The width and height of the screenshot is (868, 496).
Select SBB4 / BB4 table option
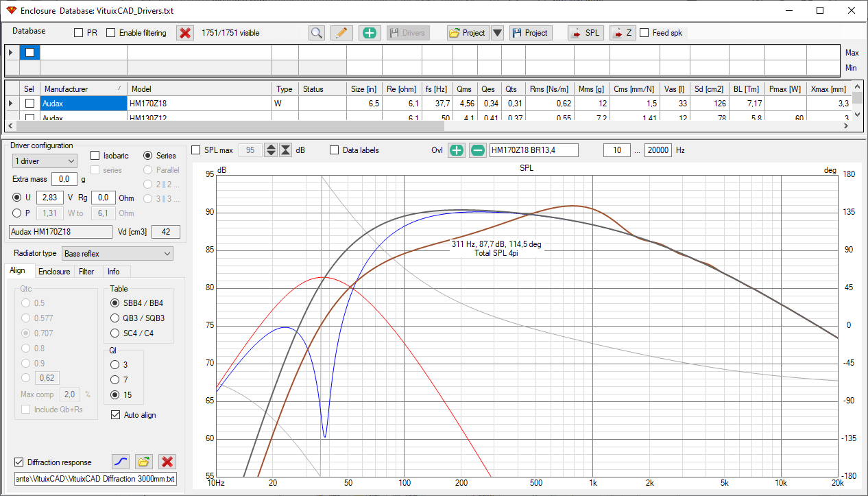click(x=115, y=303)
